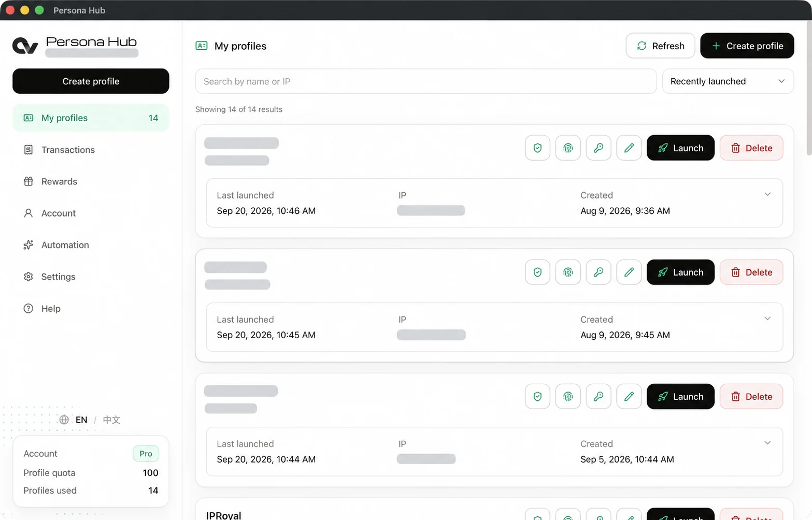812x520 pixels.
Task: Click key icon on profile launched 10:45 AM
Action: pyautogui.click(x=599, y=272)
